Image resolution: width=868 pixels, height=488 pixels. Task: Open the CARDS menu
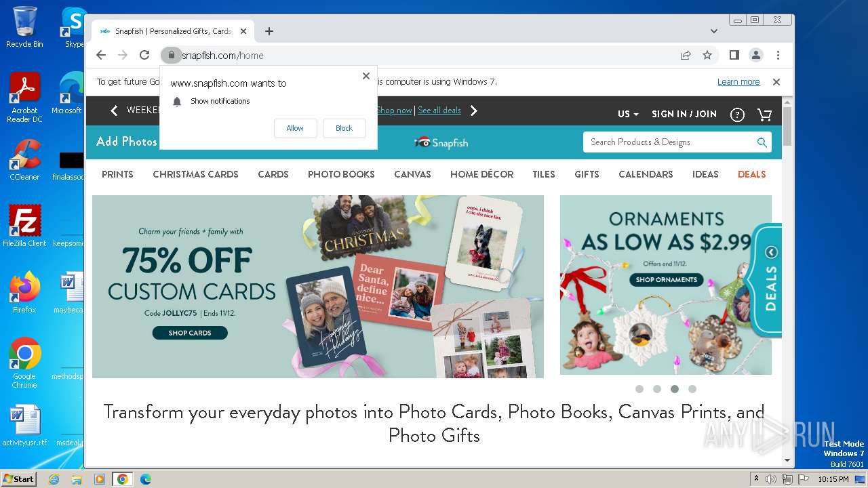click(x=273, y=174)
